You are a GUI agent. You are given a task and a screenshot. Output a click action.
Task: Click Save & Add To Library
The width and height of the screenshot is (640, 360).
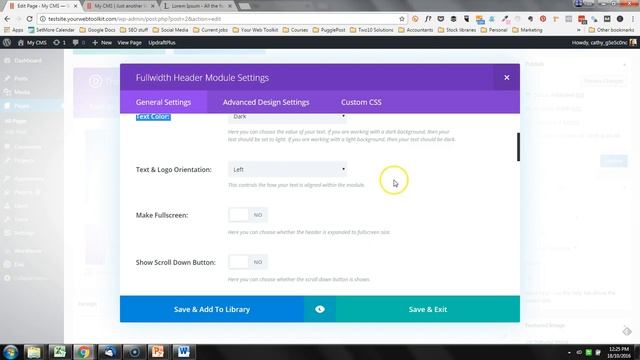[212, 309]
